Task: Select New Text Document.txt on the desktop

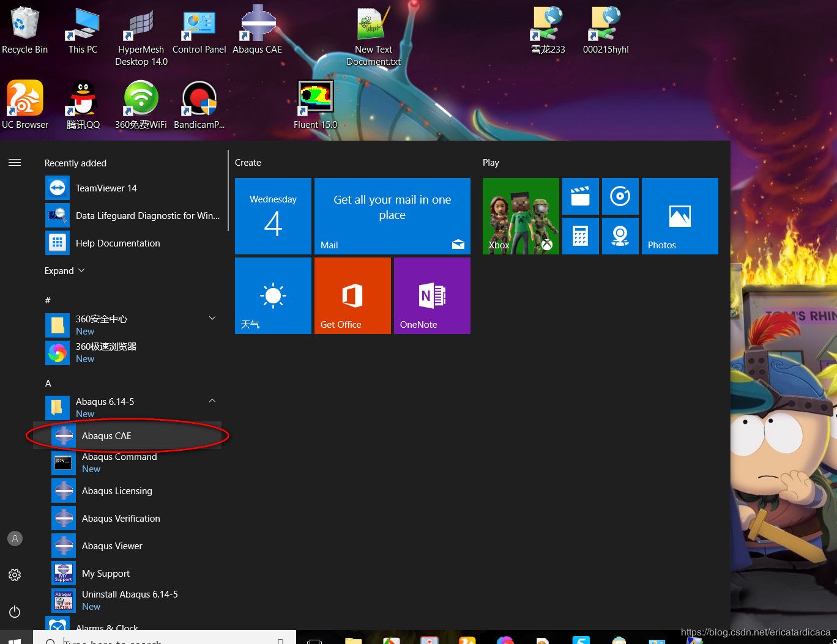Action: 374,37
